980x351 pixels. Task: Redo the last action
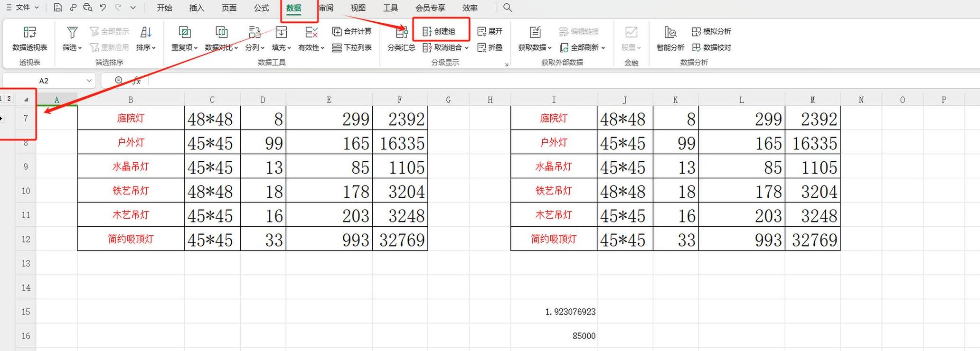tap(118, 8)
